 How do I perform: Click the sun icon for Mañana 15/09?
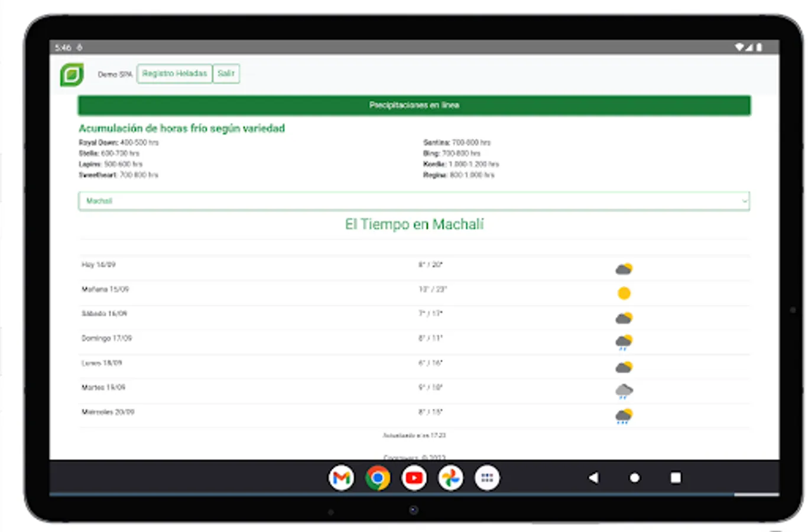tap(625, 293)
